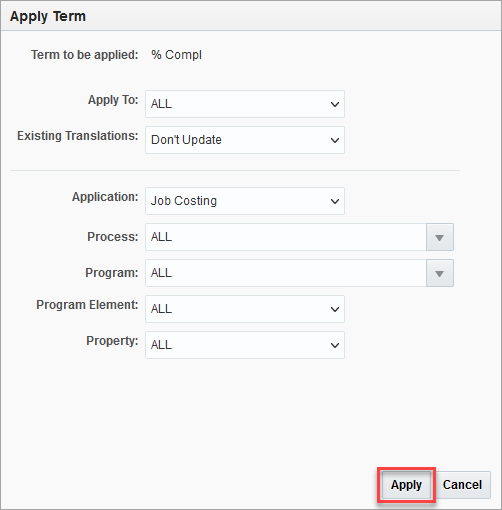Click the 'Term to be applied:' label
This screenshot has height=510, width=502.
[x=85, y=55]
